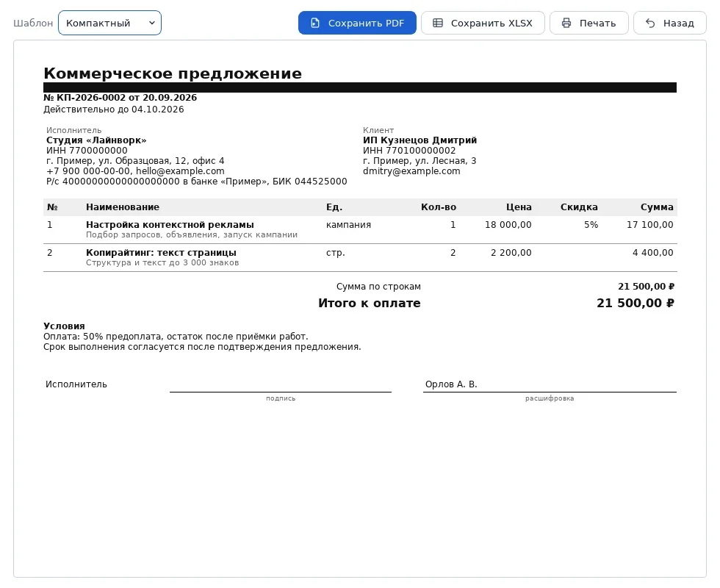Click the client's ИНН 770100000002

click(409, 150)
